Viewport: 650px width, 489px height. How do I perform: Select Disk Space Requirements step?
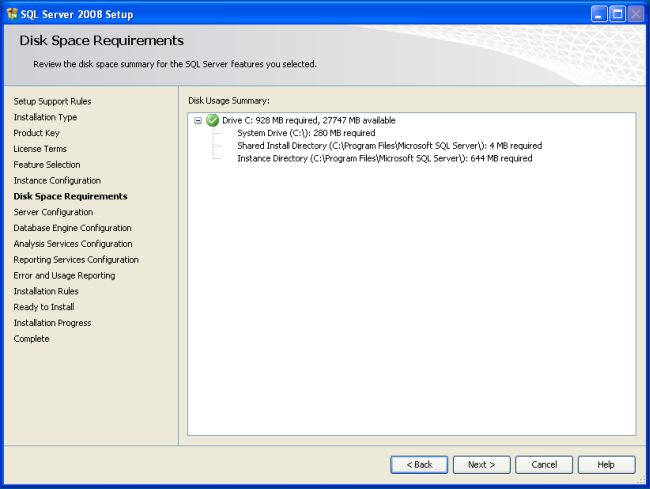pos(70,196)
